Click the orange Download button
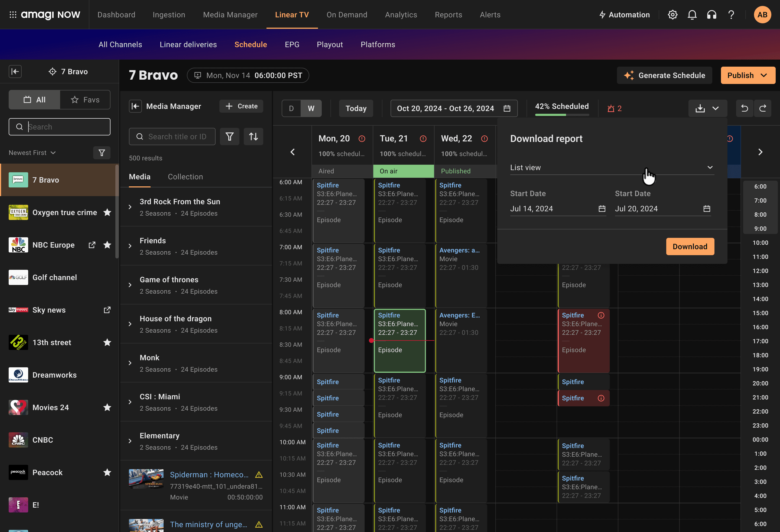 coord(690,246)
